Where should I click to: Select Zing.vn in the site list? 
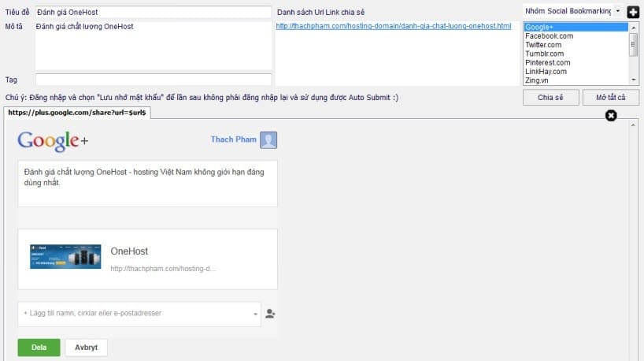576,80
